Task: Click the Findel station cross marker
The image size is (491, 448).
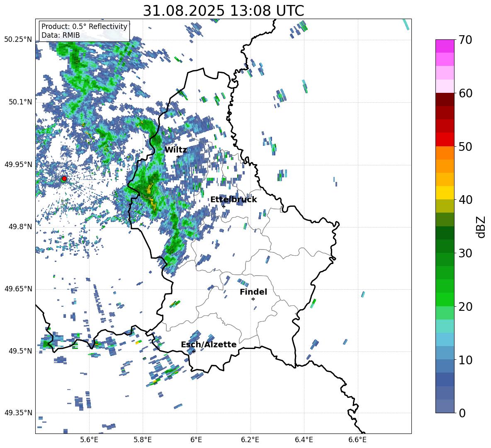Action: 253,299
